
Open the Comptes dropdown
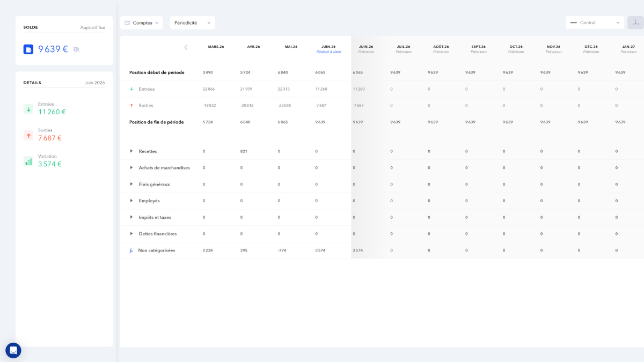pyautogui.click(x=141, y=23)
